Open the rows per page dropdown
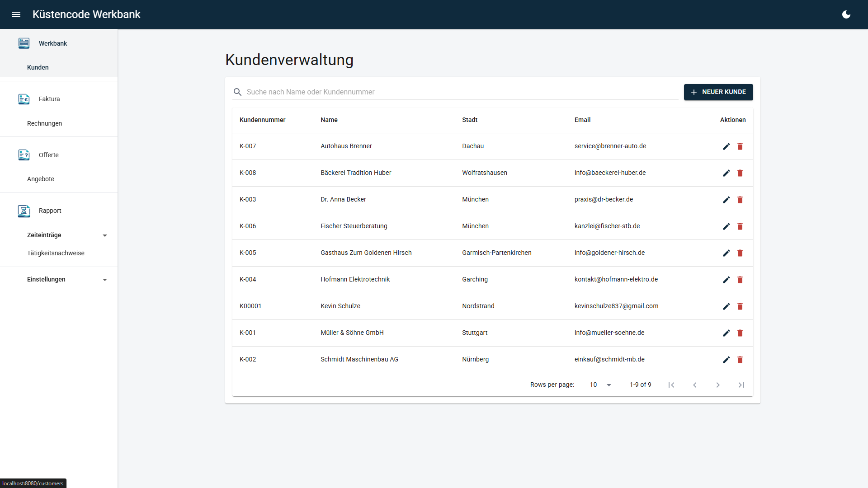 [x=600, y=385]
